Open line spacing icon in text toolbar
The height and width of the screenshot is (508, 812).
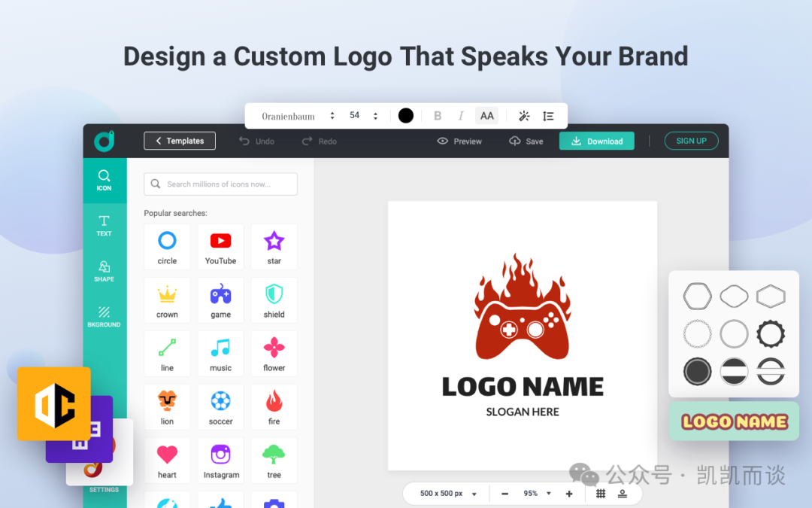548,116
